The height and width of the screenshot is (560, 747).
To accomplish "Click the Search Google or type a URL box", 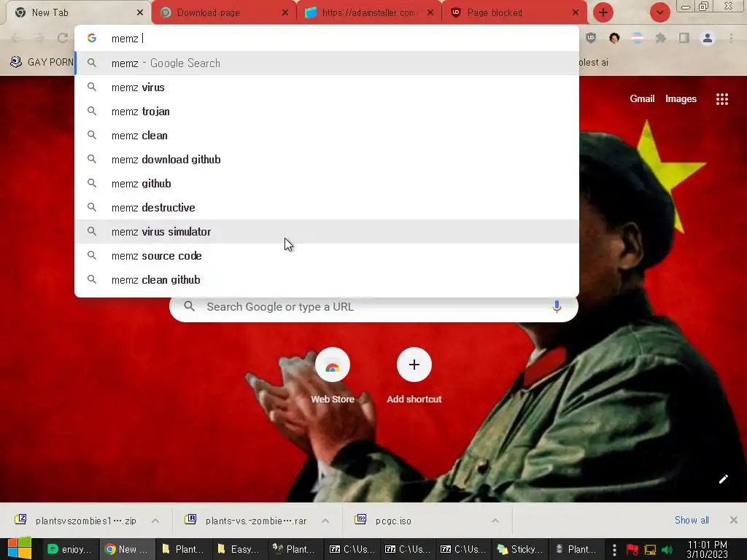I will click(374, 307).
